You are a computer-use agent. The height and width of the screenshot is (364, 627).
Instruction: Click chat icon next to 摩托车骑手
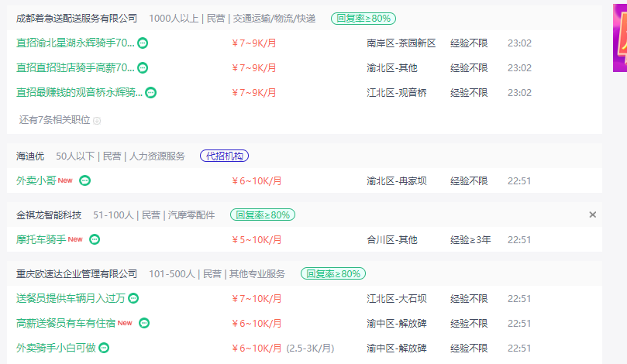click(95, 240)
